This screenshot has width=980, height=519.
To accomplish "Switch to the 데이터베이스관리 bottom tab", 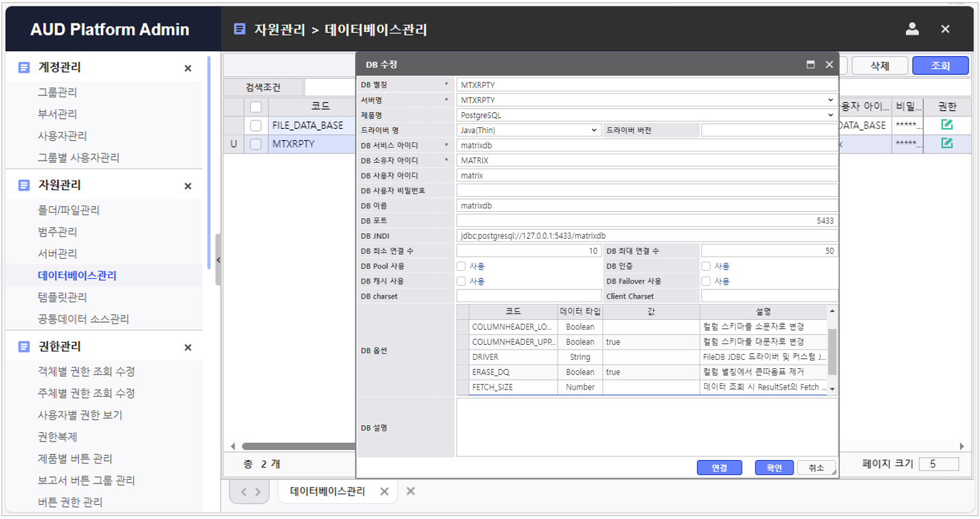I will [328, 491].
